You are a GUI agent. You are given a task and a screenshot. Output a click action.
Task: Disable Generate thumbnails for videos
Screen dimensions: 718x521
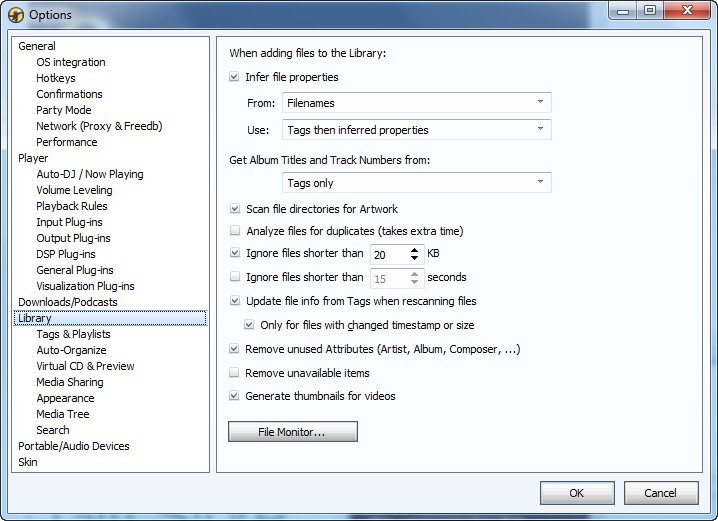pyautogui.click(x=235, y=396)
